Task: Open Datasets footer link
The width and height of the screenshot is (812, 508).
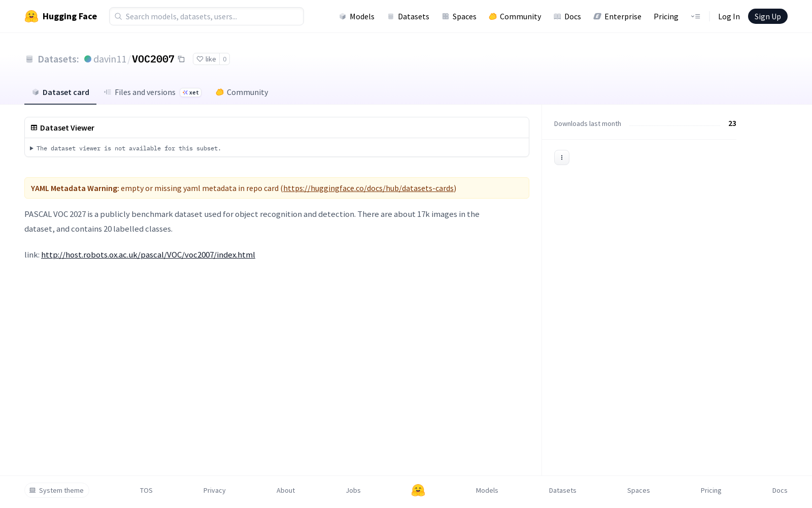Action: click(562, 490)
